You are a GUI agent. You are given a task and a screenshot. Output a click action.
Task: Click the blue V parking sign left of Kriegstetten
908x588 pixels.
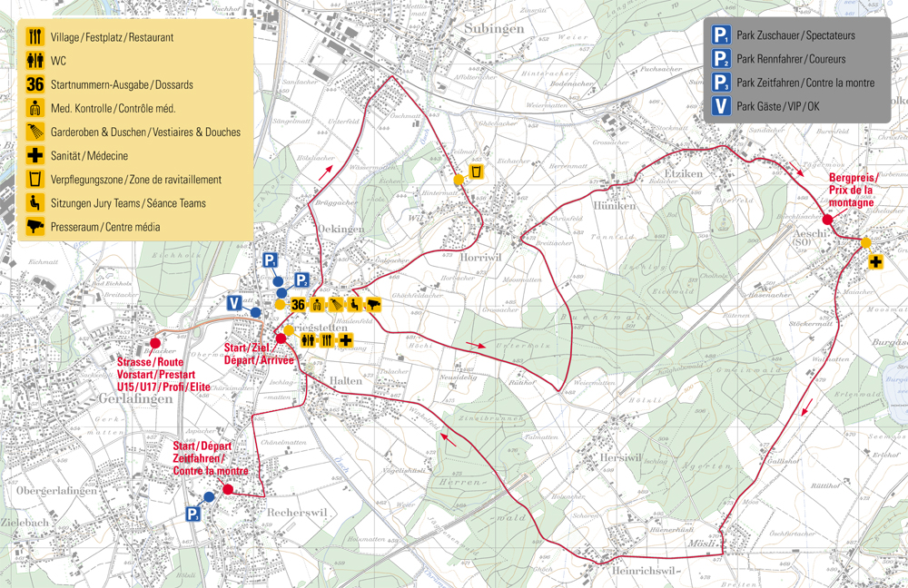point(234,302)
